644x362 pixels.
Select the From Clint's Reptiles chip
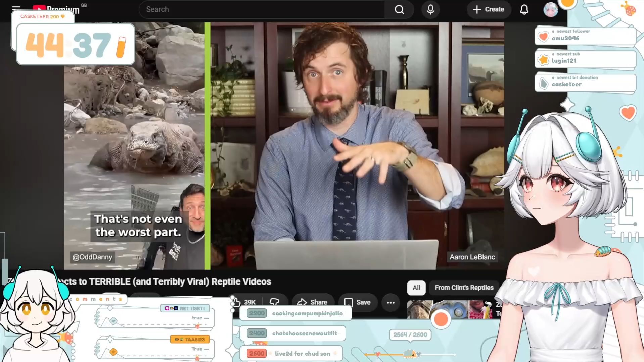pos(464,288)
